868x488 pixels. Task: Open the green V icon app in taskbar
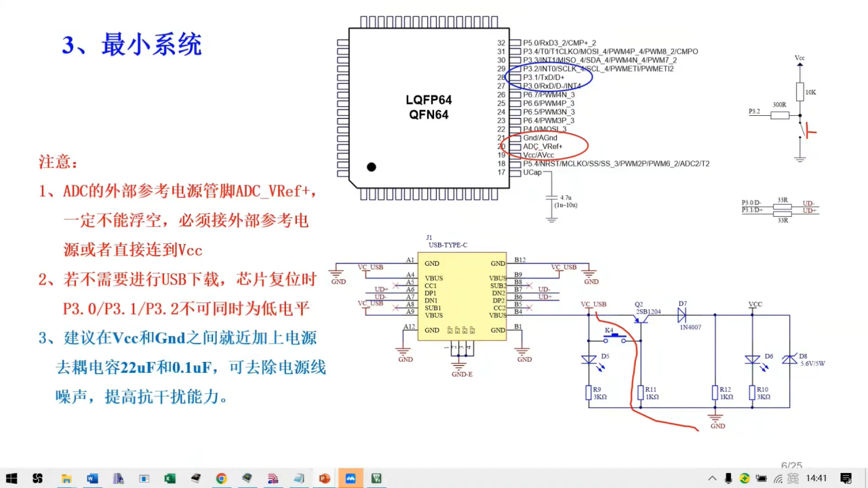(376, 479)
